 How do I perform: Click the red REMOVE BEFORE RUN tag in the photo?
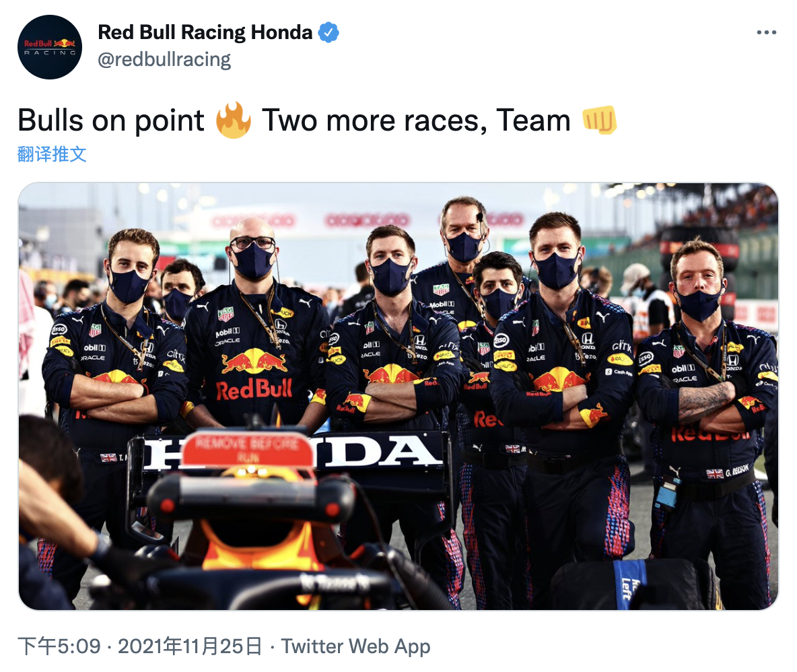[x=248, y=448]
